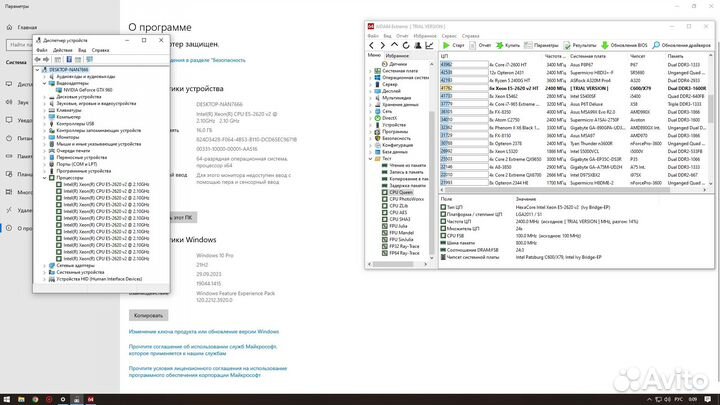Image resolution: width=720 pixels, height=405 pixels.
Task: Open Справка menu in Device Manager
Action: [x=100, y=50]
